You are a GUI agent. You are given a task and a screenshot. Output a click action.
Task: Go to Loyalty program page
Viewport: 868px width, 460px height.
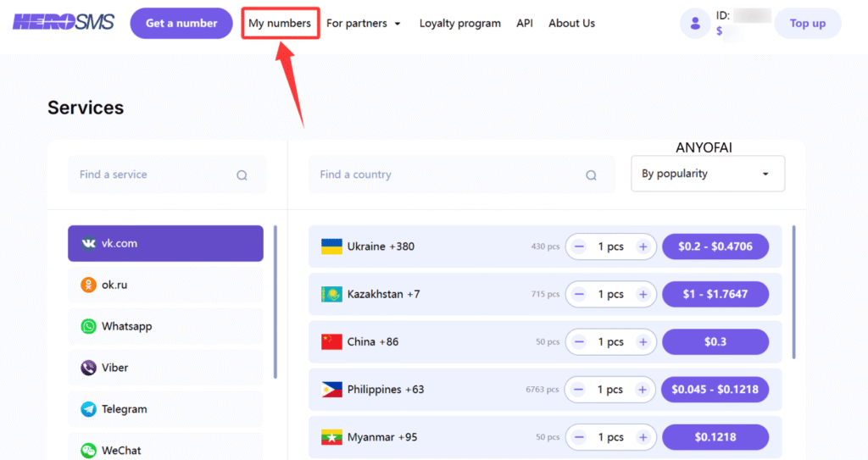(x=460, y=23)
